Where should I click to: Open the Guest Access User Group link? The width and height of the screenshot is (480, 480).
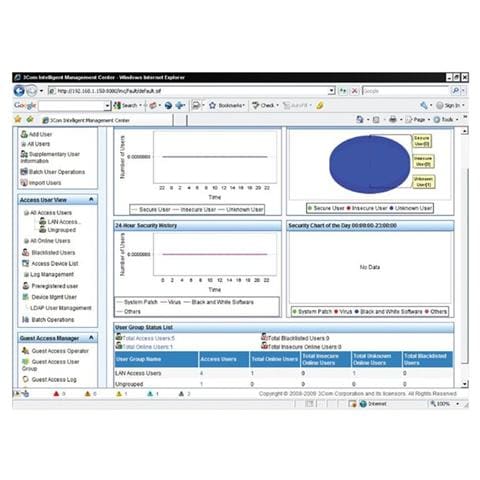[50, 365]
